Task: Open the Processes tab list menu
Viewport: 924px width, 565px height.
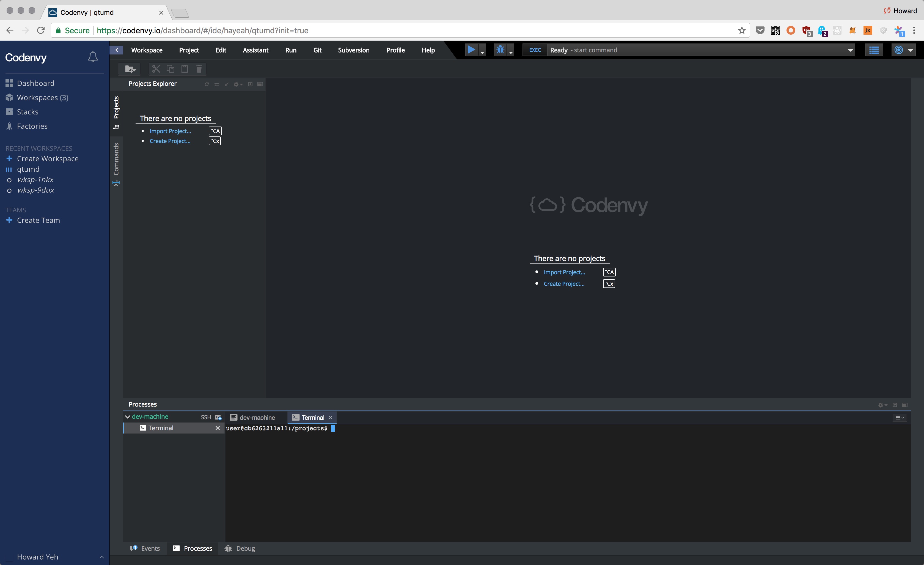Action: [900, 418]
